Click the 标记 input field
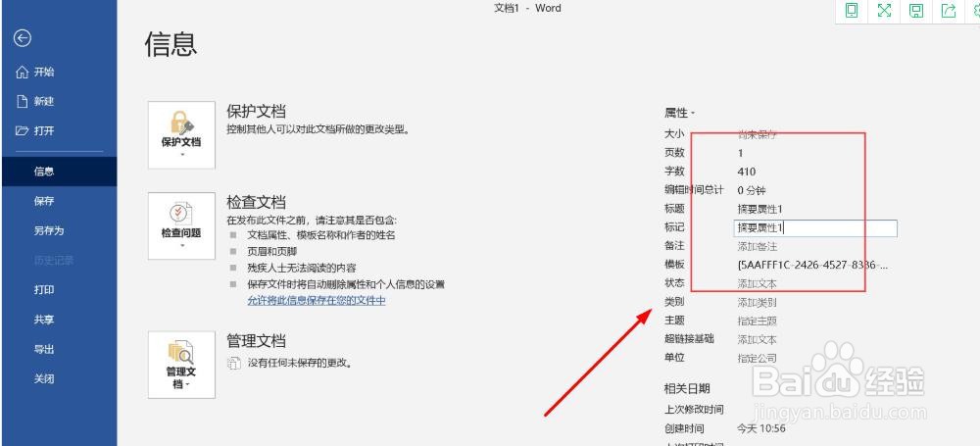 point(815,227)
